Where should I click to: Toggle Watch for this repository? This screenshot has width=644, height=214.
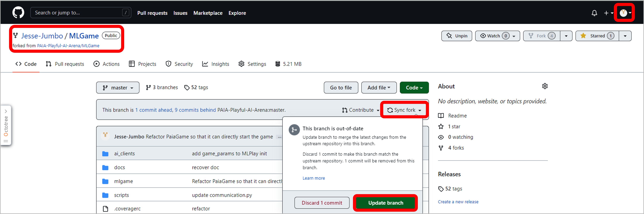[x=494, y=36]
